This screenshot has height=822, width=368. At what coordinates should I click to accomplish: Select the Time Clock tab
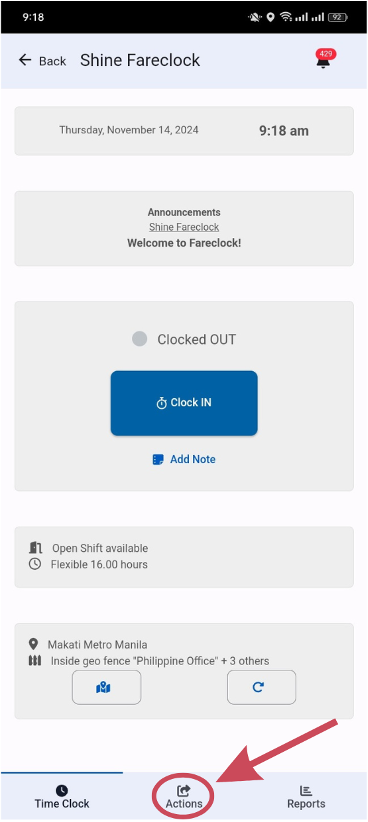(x=62, y=797)
